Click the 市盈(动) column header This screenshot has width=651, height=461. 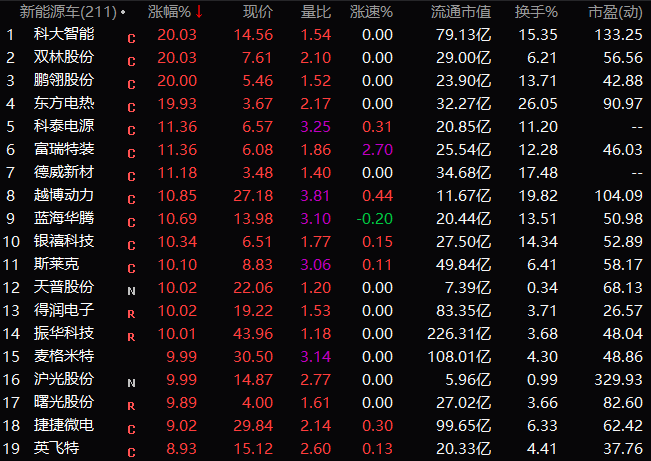pyautogui.click(x=615, y=12)
